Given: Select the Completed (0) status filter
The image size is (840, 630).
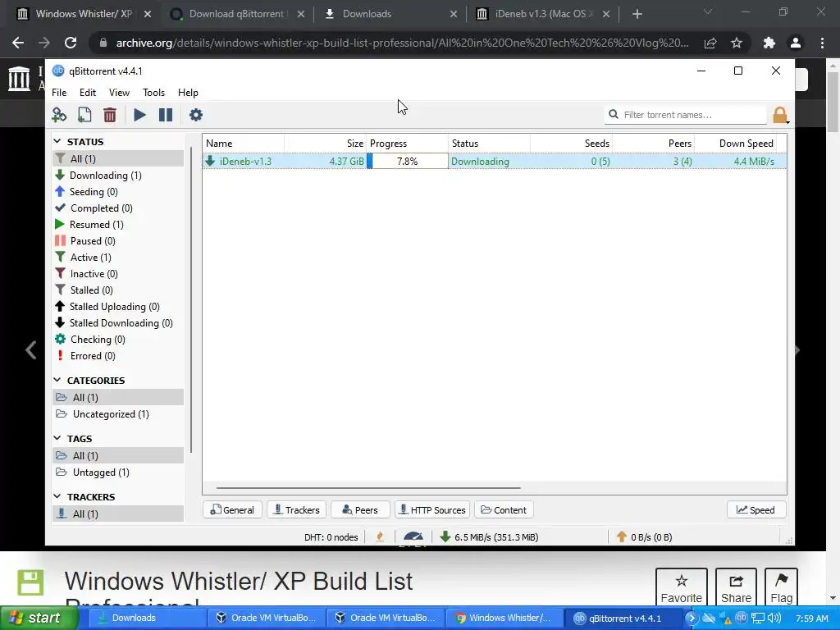Looking at the screenshot, I should coord(101,208).
